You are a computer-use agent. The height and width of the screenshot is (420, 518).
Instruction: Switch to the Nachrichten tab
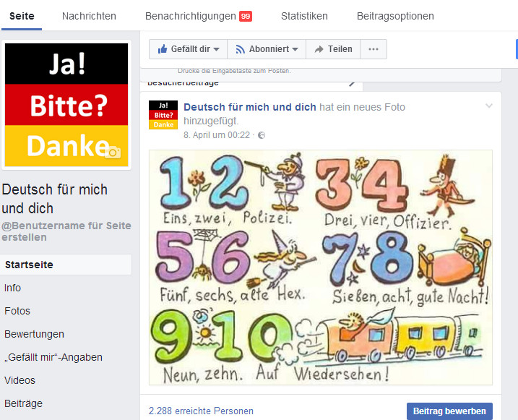click(89, 16)
